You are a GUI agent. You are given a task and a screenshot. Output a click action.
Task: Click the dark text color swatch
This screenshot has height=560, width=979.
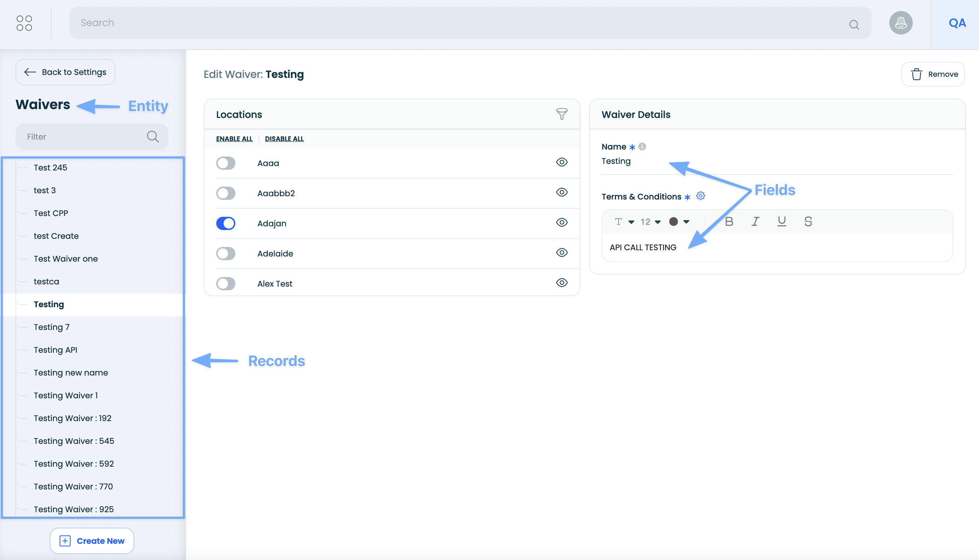click(673, 222)
